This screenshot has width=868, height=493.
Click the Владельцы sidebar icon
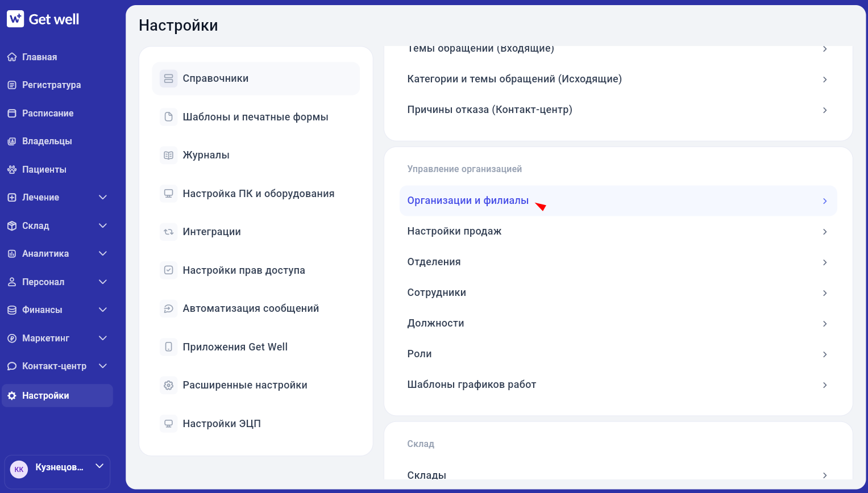(x=12, y=141)
